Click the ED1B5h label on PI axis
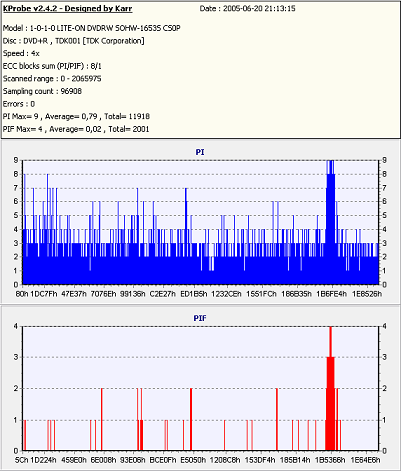 [x=194, y=294]
